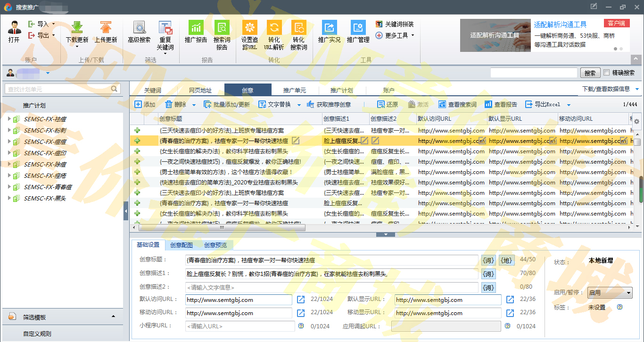Click the horizontal scrollbar under the creatives table
The image size is (644, 342).
pos(221,227)
